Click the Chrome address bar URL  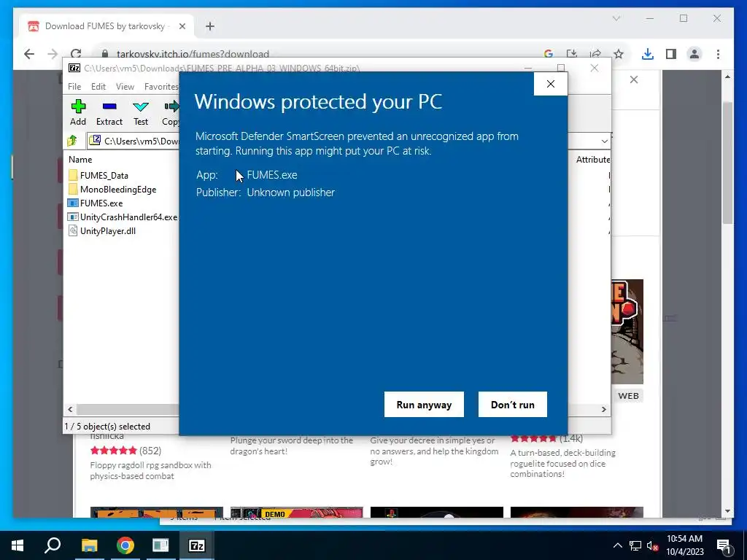(193, 54)
